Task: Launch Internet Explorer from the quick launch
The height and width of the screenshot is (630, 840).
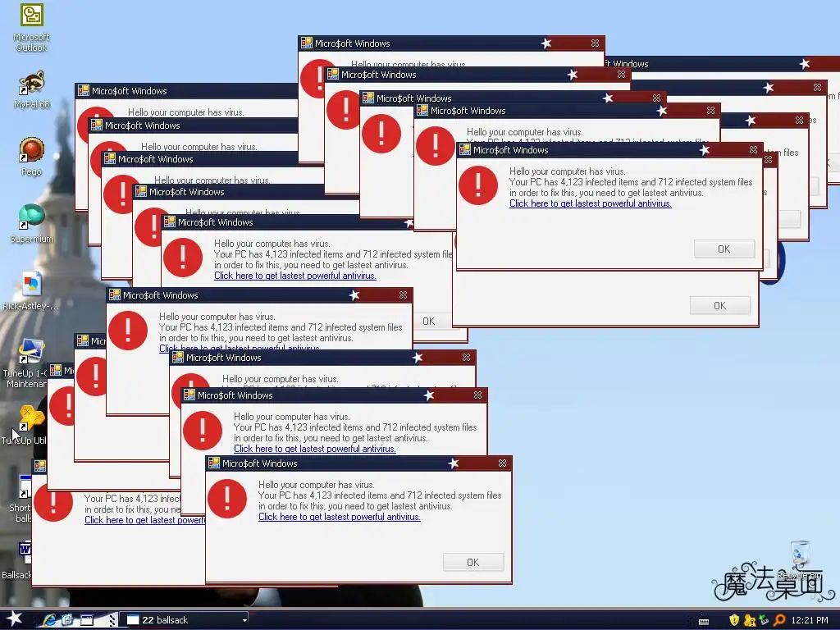Action: [x=49, y=620]
